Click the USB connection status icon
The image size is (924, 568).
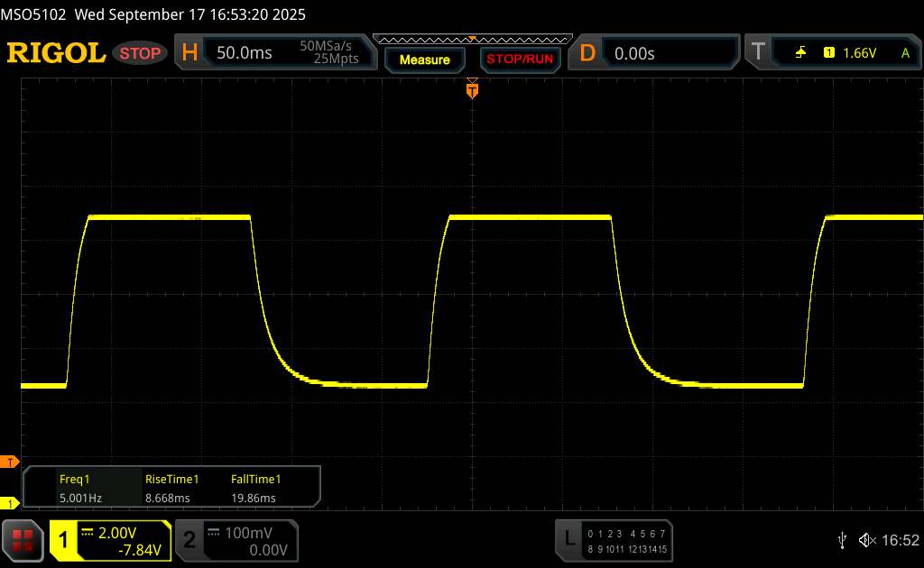[x=843, y=539]
